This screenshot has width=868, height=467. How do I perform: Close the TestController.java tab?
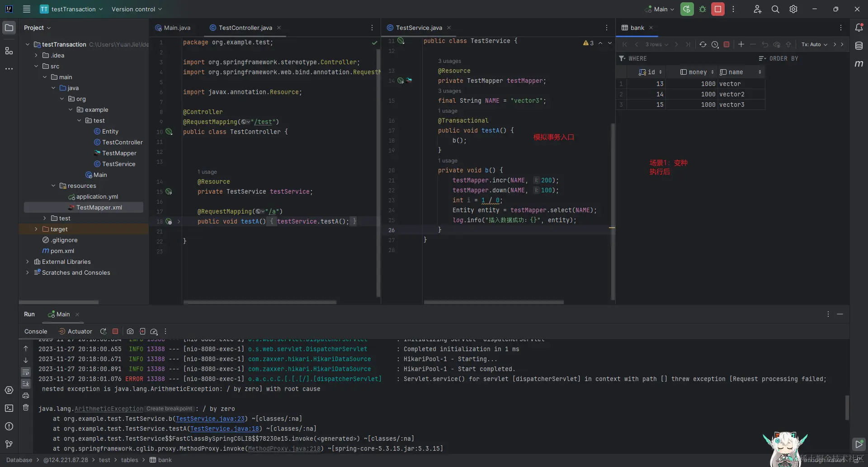[x=279, y=28]
